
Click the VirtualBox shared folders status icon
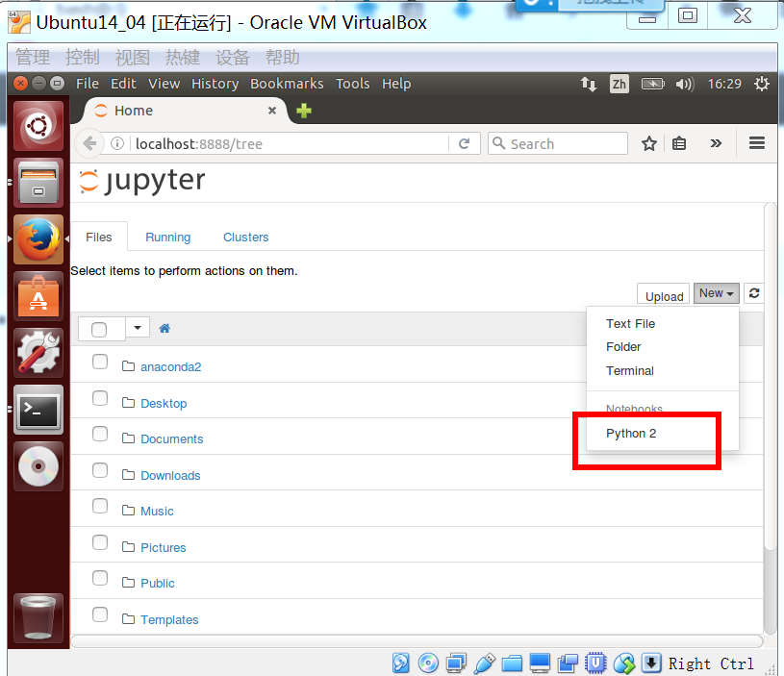point(513,663)
